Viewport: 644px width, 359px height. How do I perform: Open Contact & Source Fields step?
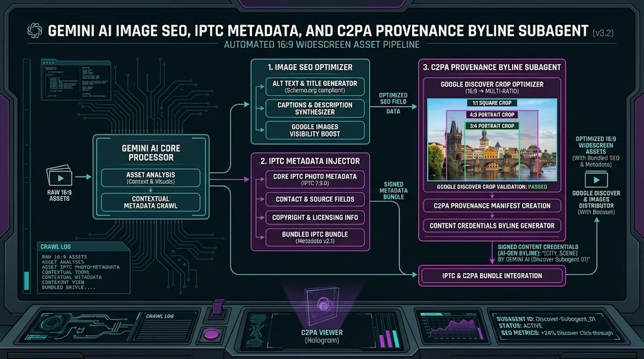[315, 199]
